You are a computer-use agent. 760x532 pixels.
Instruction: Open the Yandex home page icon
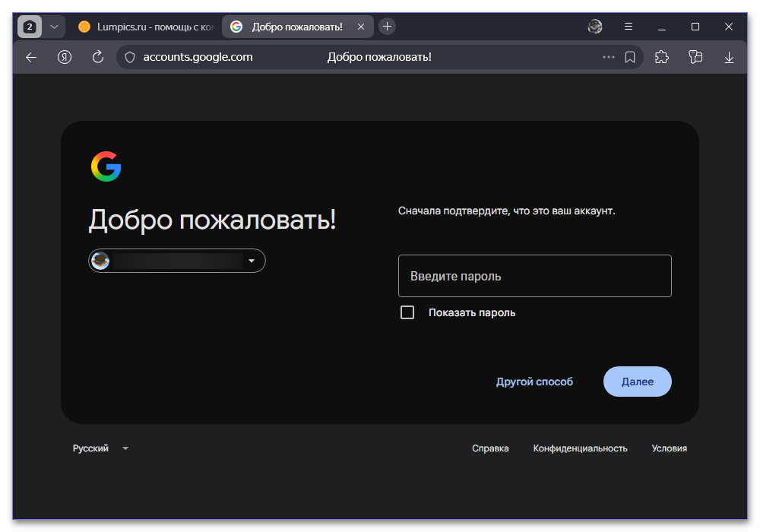65,57
